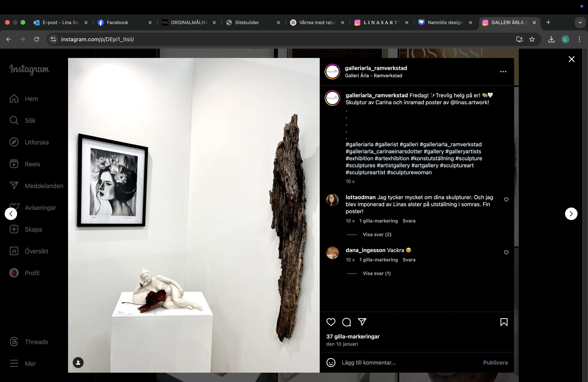Expand Visa svar (1) replies

(376, 273)
